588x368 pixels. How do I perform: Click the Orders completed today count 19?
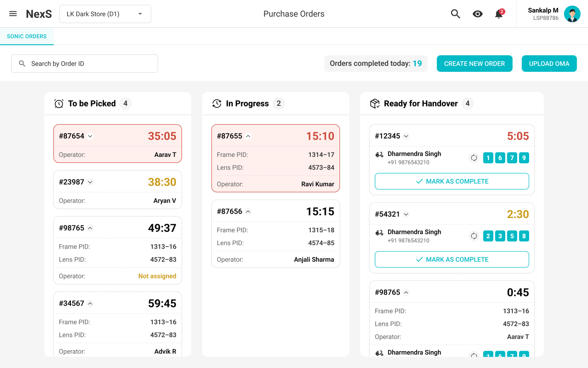pos(417,64)
